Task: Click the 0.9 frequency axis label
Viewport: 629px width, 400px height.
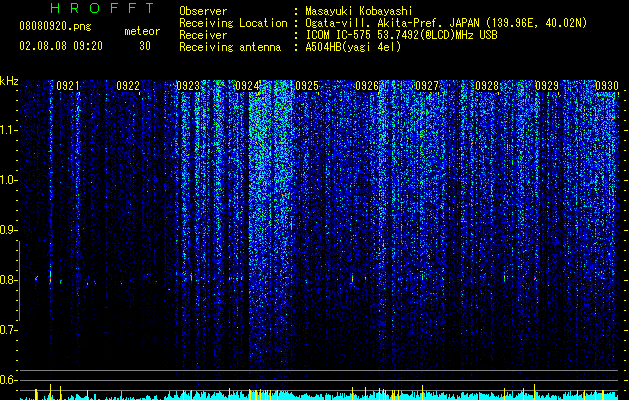Action: coord(8,230)
